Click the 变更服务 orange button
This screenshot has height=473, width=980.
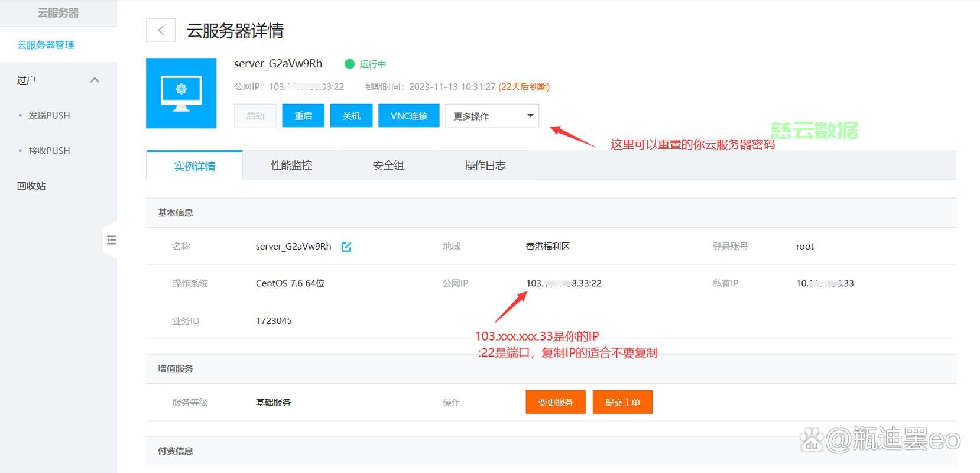[x=556, y=402]
